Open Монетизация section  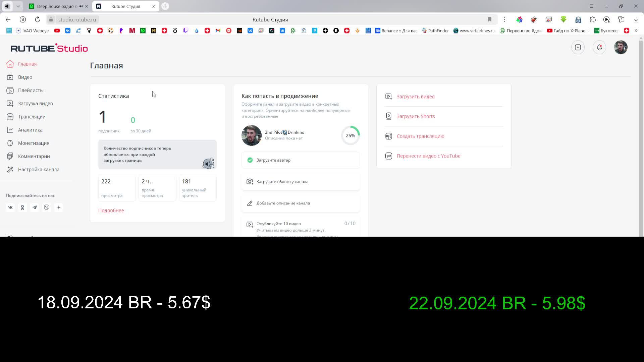28,143
